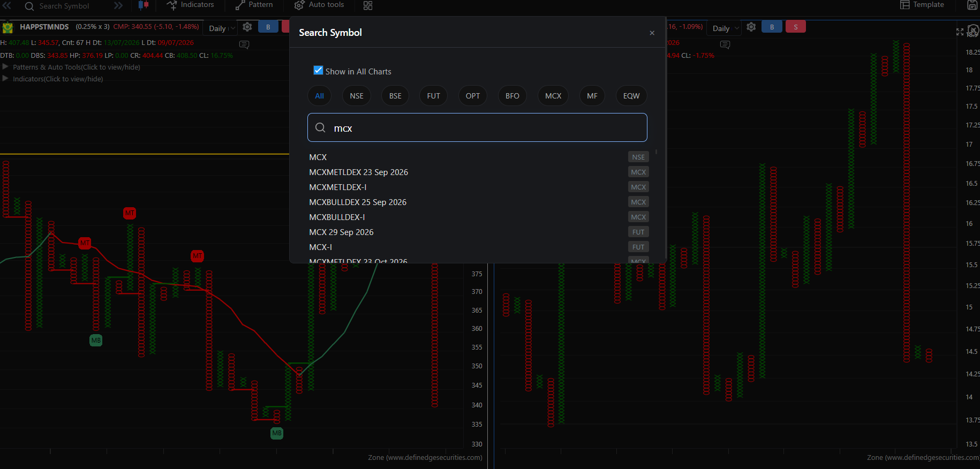Open the chart layout grid icon
This screenshot has width=980, height=469.
tap(368, 5)
